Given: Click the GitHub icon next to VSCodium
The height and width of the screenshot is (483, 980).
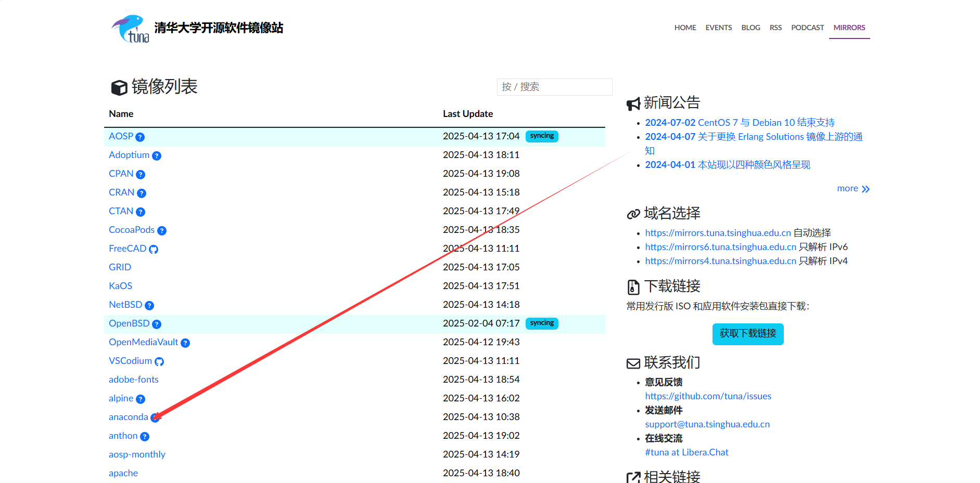Looking at the screenshot, I should tap(159, 362).
